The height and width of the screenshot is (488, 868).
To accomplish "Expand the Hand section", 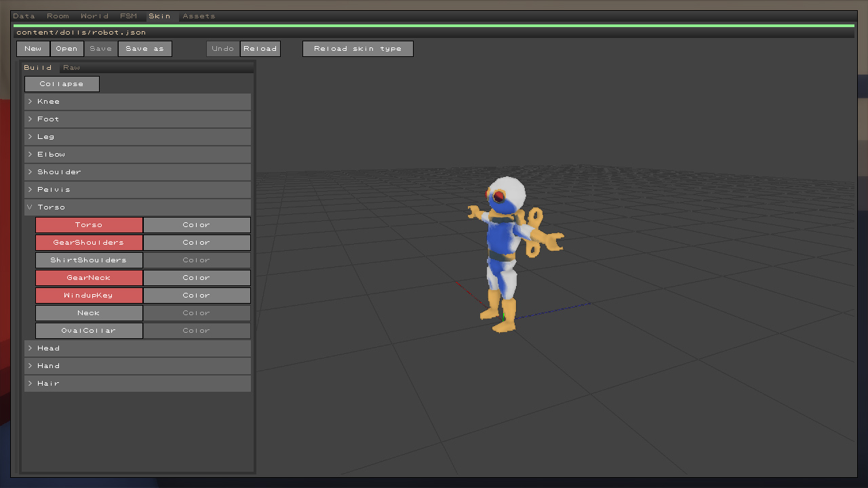I will click(x=138, y=366).
